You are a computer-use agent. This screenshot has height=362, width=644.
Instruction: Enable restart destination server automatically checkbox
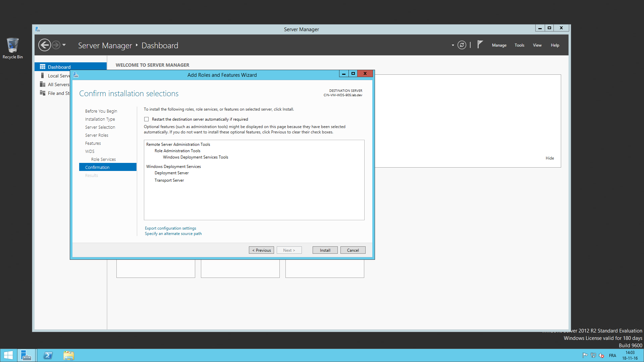[x=146, y=119]
